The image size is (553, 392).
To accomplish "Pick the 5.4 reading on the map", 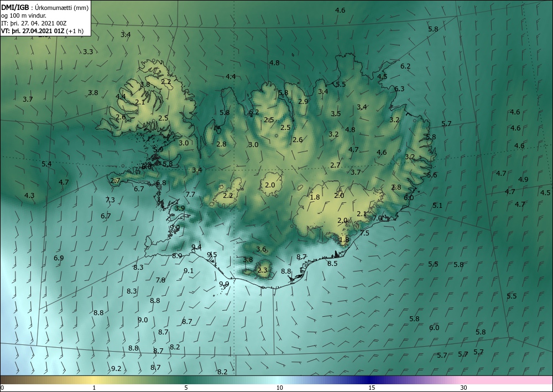I will [46, 164].
